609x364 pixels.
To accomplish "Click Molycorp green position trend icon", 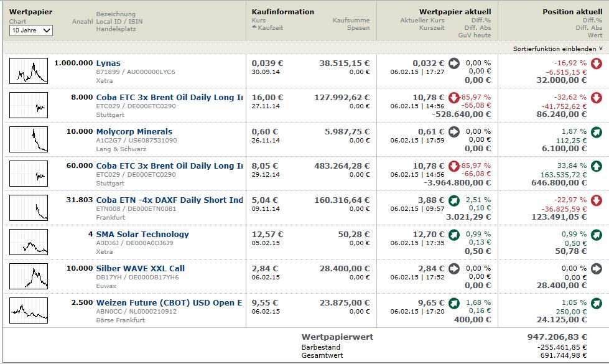I will tap(597, 132).
